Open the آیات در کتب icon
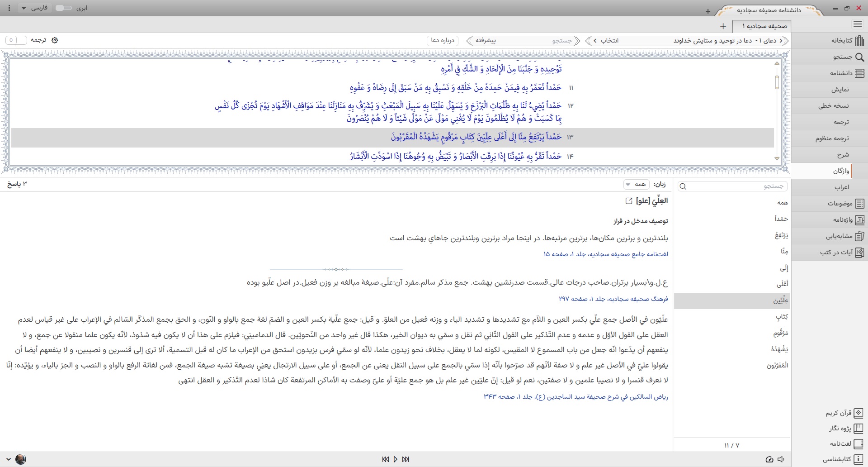Screen dimensions: 868x467 pos(860,253)
